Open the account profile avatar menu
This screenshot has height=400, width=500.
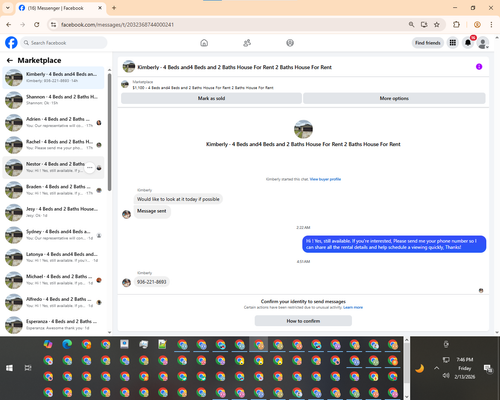point(483,43)
